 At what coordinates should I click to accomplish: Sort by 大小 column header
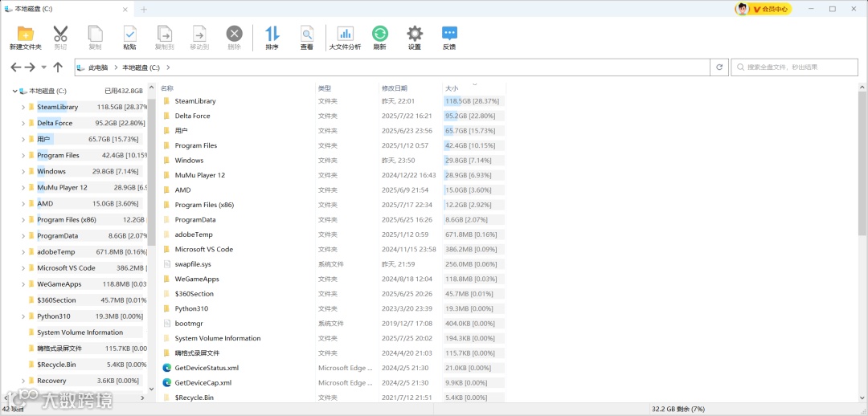pyautogui.click(x=451, y=88)
